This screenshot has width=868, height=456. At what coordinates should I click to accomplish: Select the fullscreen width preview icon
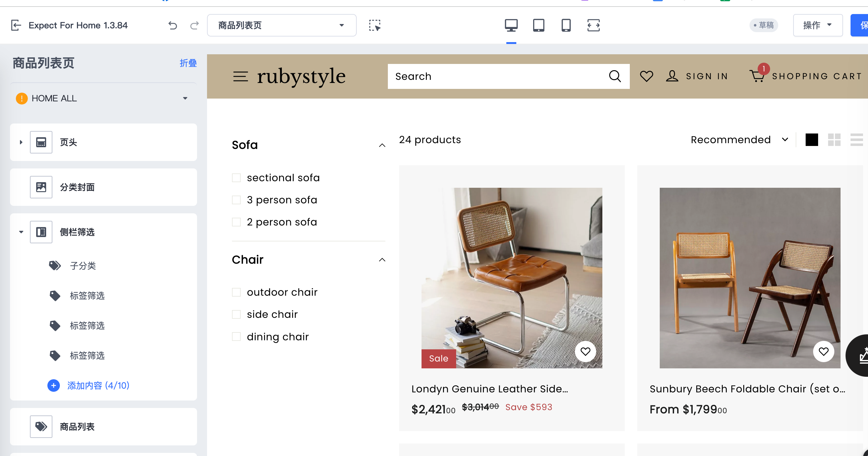593,25
